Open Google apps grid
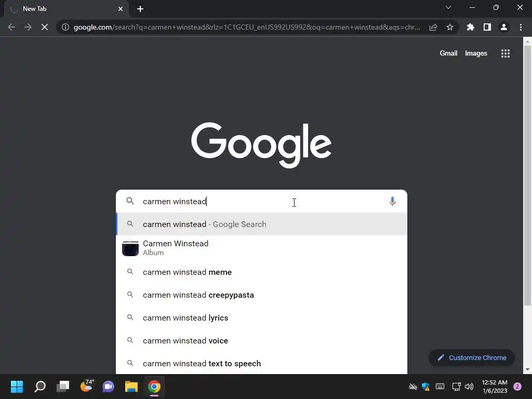 505,54
